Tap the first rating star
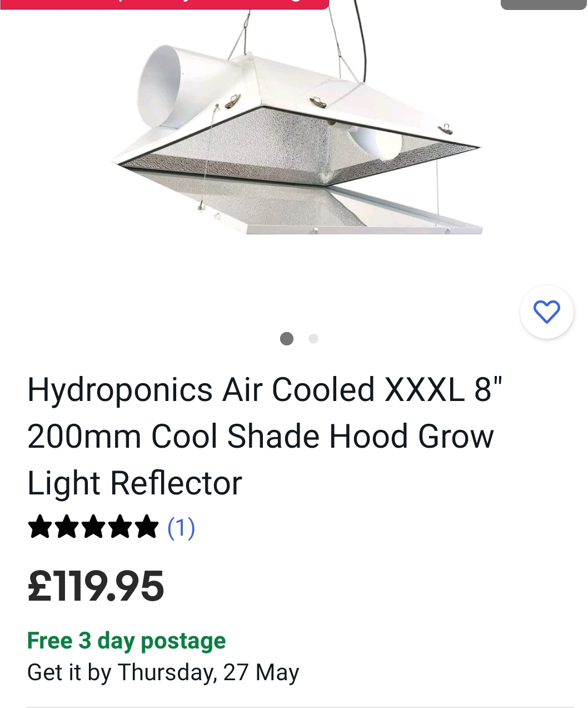The image size is (588, 708). 39,527
